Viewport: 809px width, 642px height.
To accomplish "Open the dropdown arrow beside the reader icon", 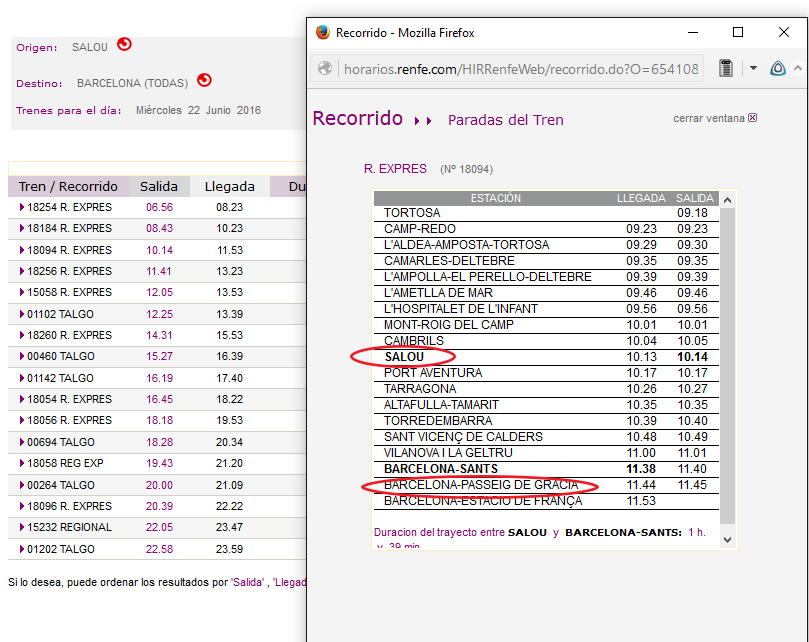I will (753, 68).
